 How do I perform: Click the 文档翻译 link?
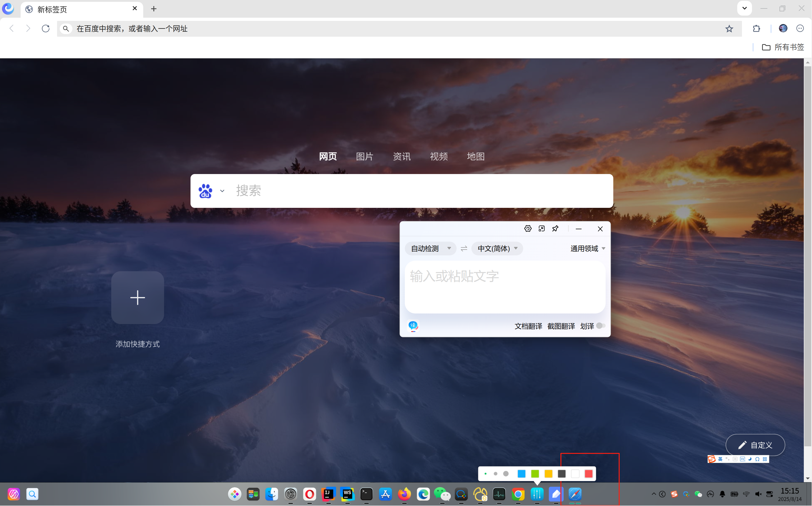coord(528,326)
